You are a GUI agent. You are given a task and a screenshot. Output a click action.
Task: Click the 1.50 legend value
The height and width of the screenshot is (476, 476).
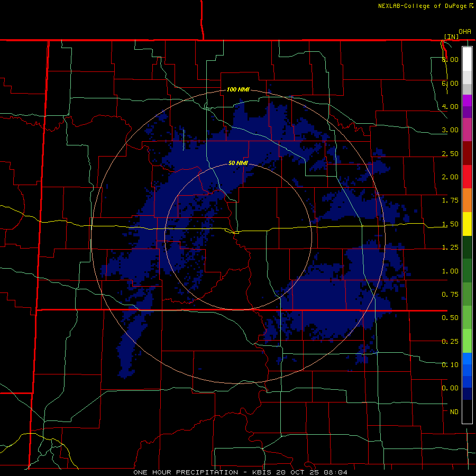(x=450, y=224)
